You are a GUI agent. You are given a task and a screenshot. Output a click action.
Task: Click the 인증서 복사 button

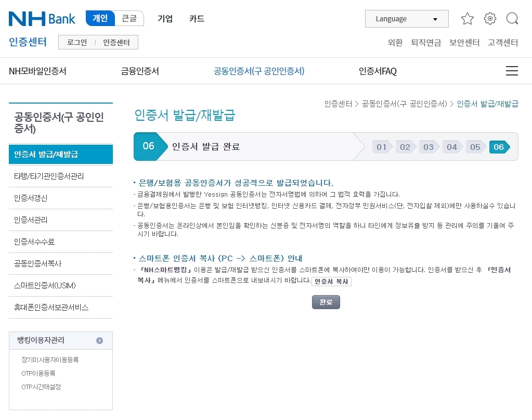(x=332, y=281)
